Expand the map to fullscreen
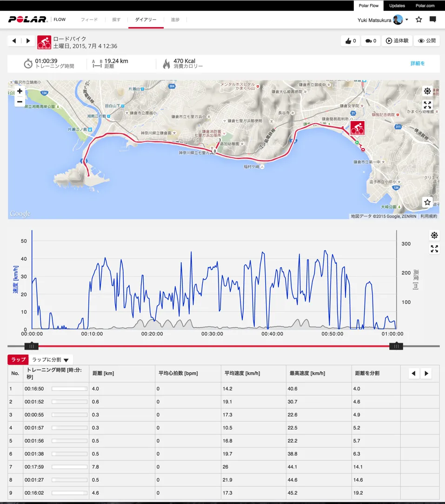 tap(427, 105)
